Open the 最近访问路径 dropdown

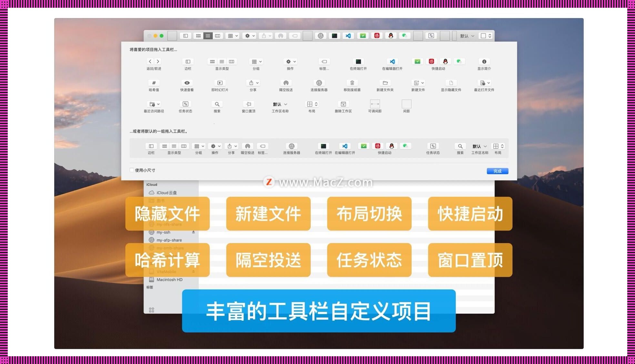(x=154, y=104)
